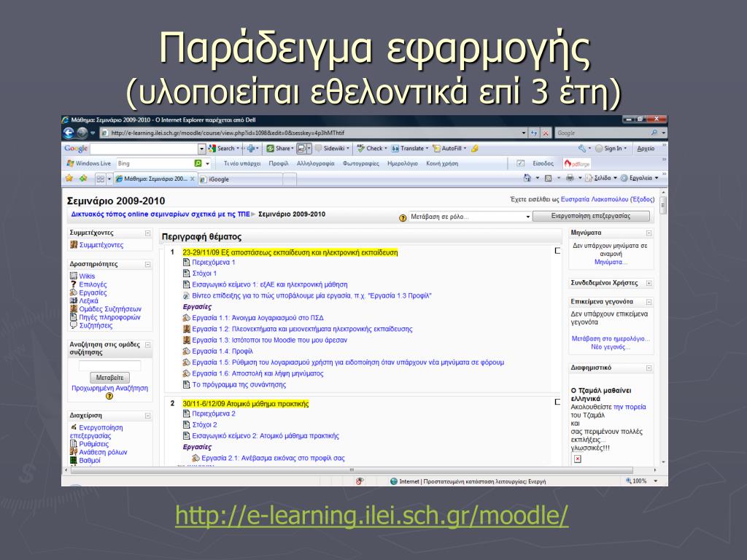Click the green Bing search icon
This screenshot has width=747, height=560.
[x=198, y=163]
